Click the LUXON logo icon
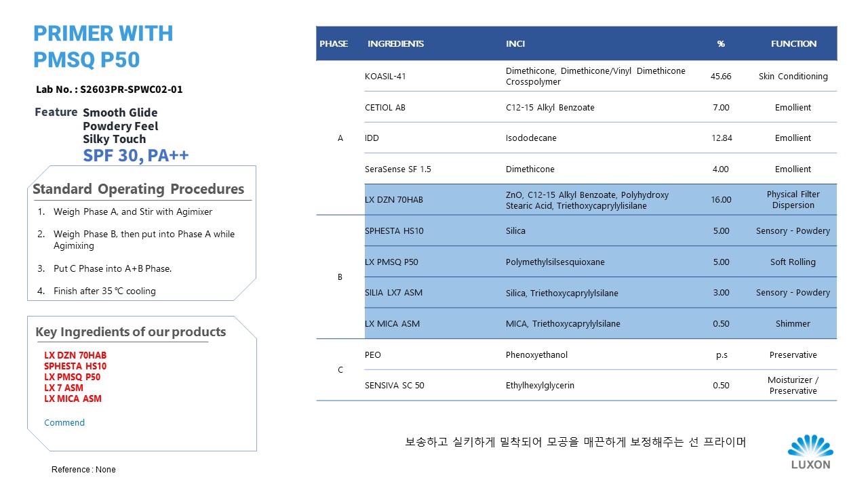The image size is (868, 488). [x=810, y=452]
